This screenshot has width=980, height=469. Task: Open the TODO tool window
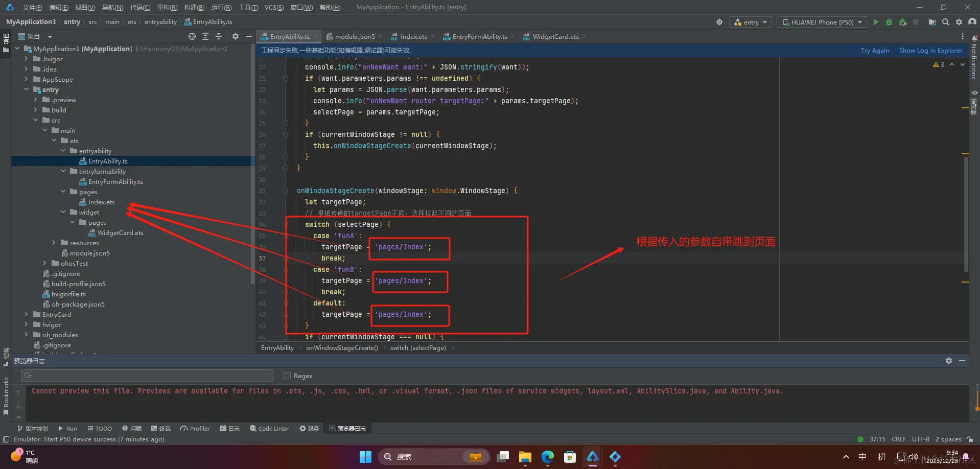pyautogui.click(x=100, y=429)
